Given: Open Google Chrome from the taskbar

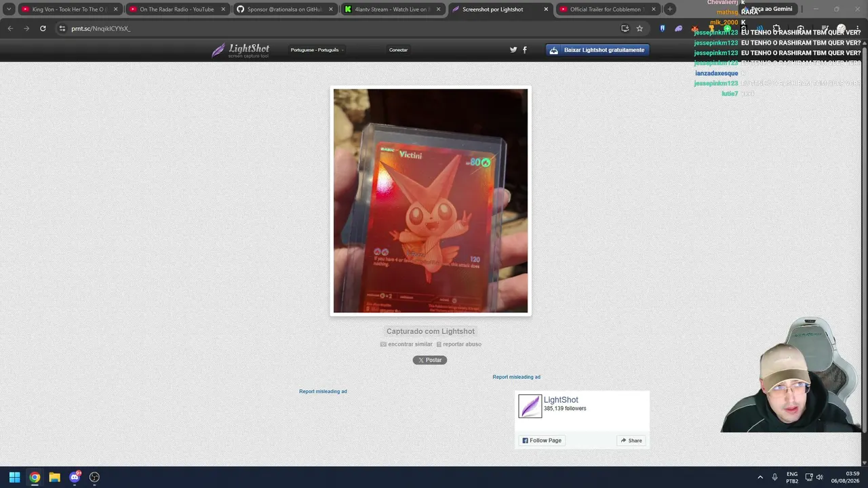Looking at the screenshot, I should [35, 477].
